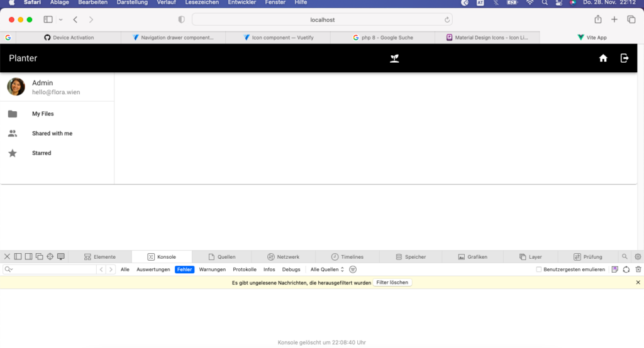Close the web inspector with X icon
Image resolution: width=644 pixels, height=348 pixels.
[x=7, y=256]
